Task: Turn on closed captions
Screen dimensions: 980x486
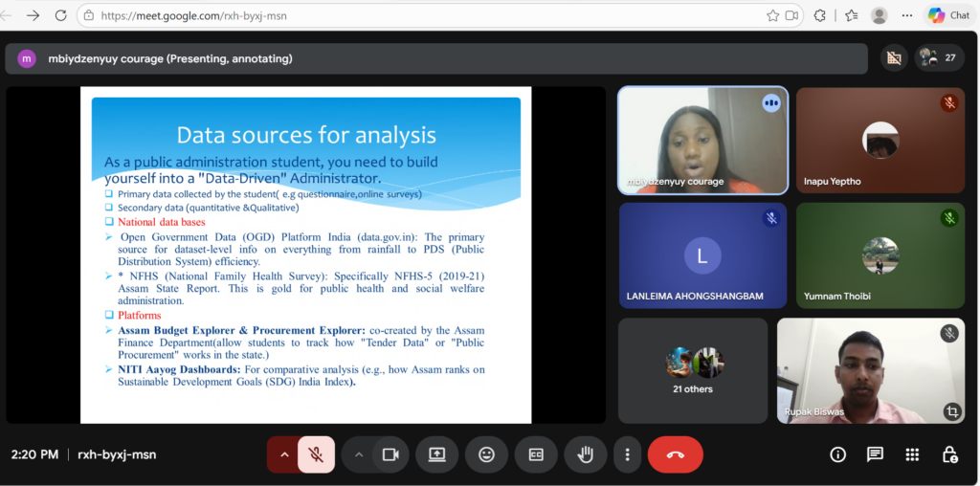Action: (x=536, y=454)
